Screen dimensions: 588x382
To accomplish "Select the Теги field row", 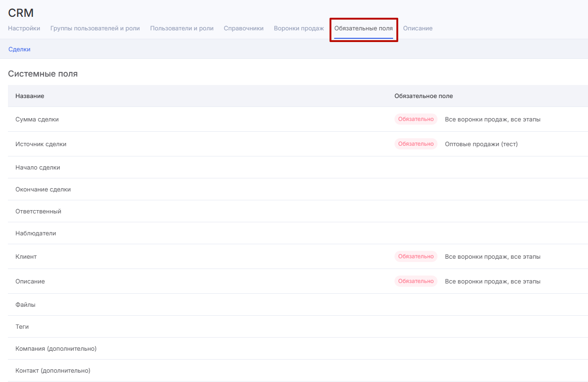I will (x=22, y=326).
